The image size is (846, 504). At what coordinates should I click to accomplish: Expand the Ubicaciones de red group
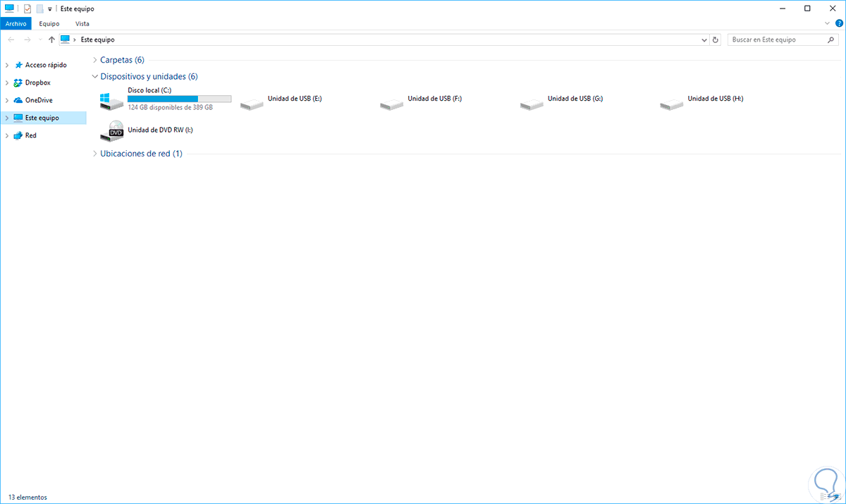[x=95, y=154]
